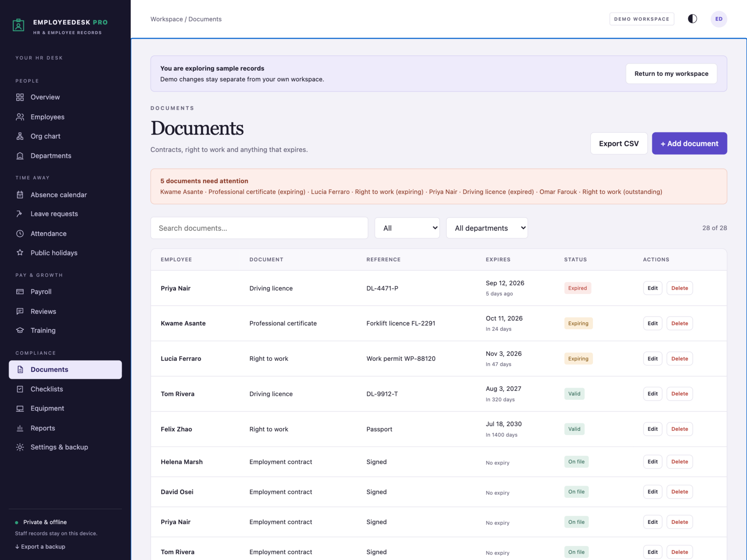Click the Public holidays star icon

tap(20, 253)
